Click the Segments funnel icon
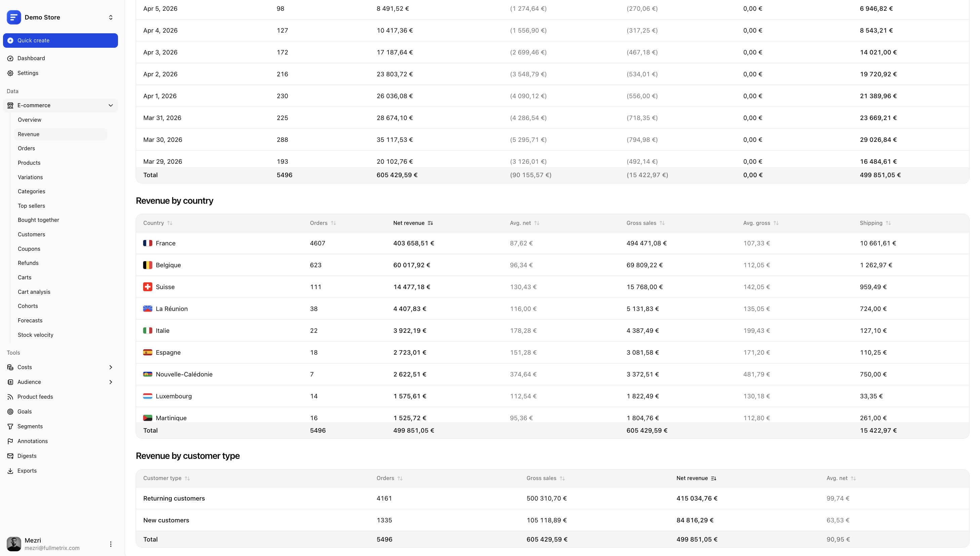Image resolution: width=980 pixels, height=556 pixels. [x=10, y=427]
